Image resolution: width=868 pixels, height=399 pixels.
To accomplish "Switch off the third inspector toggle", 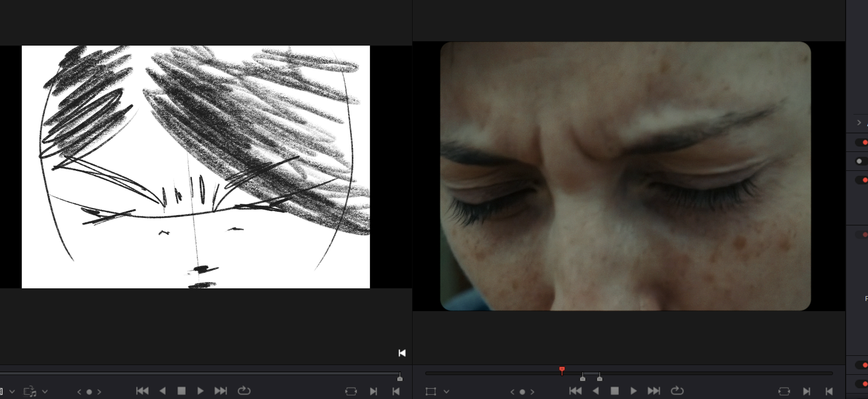I will pos(862,180).
